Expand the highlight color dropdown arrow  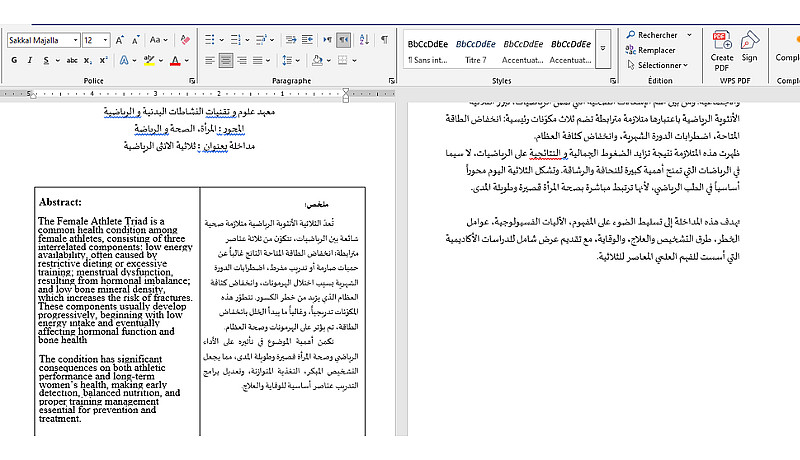click(161, 60)
